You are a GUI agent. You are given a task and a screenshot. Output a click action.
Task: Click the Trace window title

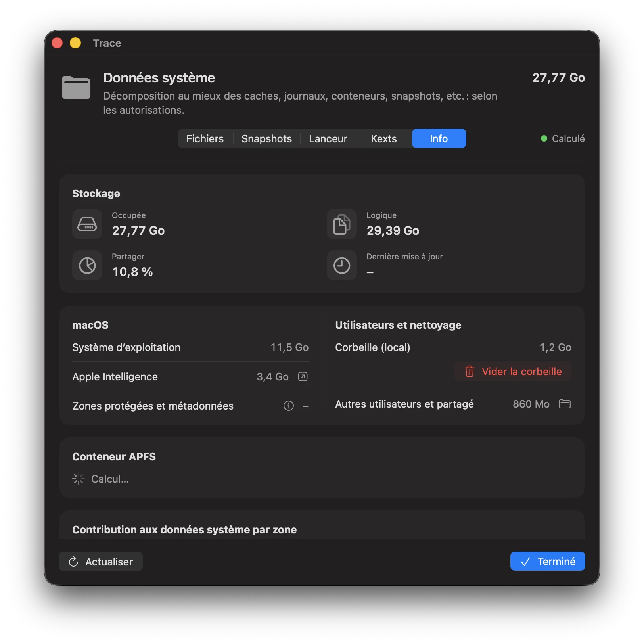pos(107,43)
